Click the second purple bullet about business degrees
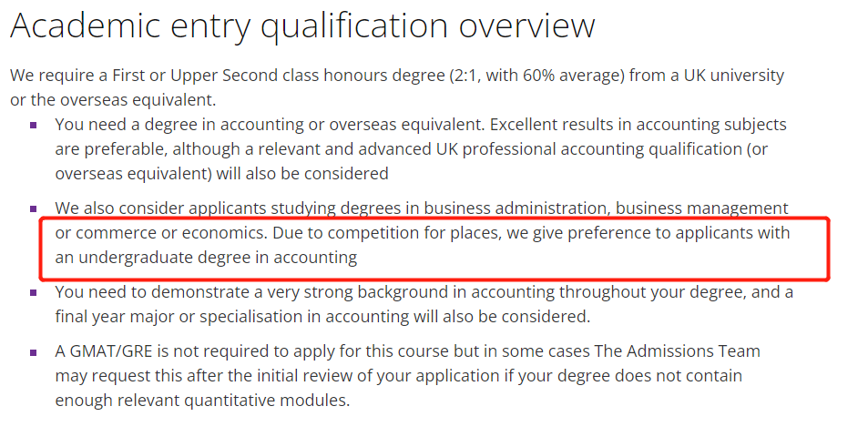This screenshot has height=447, width=868. point(33,209)
